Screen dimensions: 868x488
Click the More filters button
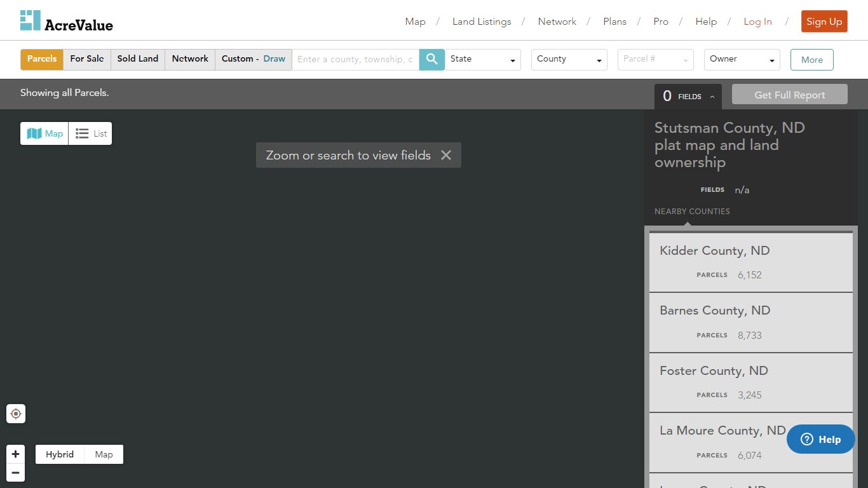point(812,60)
